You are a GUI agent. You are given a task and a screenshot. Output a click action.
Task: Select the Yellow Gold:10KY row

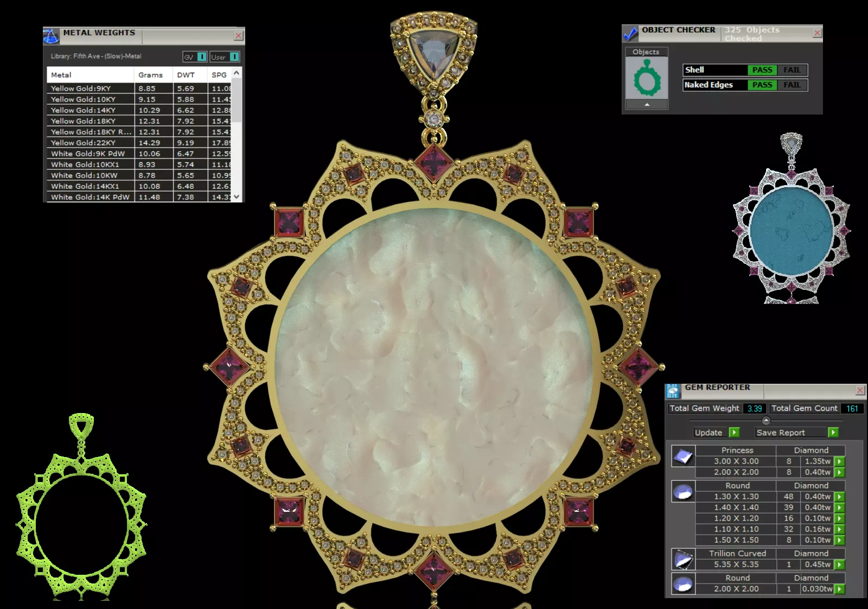click(139, 99)
